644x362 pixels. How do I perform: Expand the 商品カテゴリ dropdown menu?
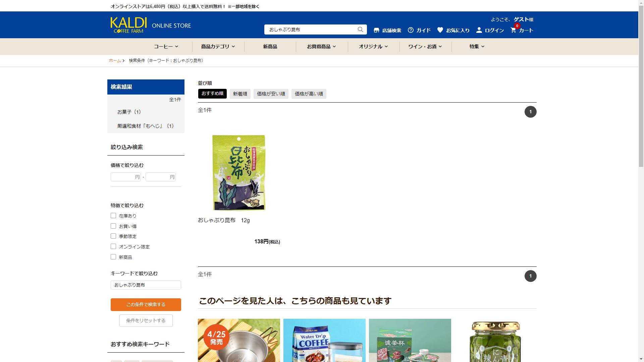[x=218, y=47]
